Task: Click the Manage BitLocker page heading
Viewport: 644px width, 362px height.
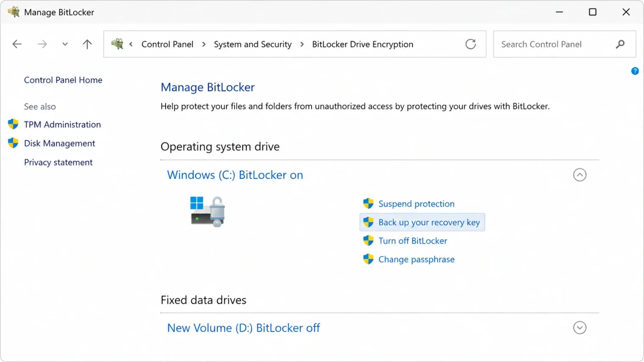Action: point(207,87)
